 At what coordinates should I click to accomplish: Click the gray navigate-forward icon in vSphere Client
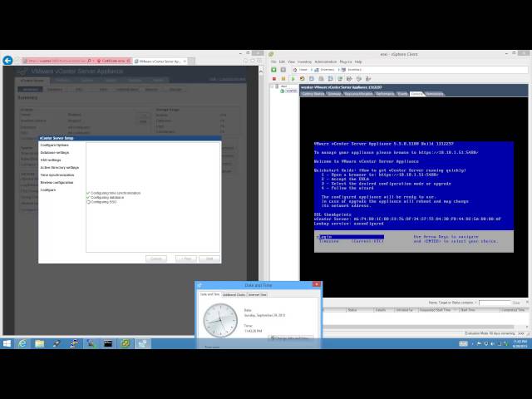click(283, 70)
